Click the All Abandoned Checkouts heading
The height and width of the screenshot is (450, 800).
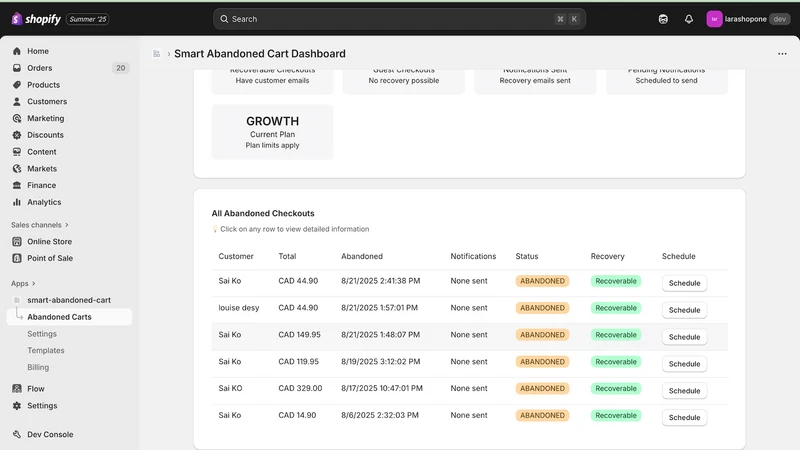tap(263, 213)
